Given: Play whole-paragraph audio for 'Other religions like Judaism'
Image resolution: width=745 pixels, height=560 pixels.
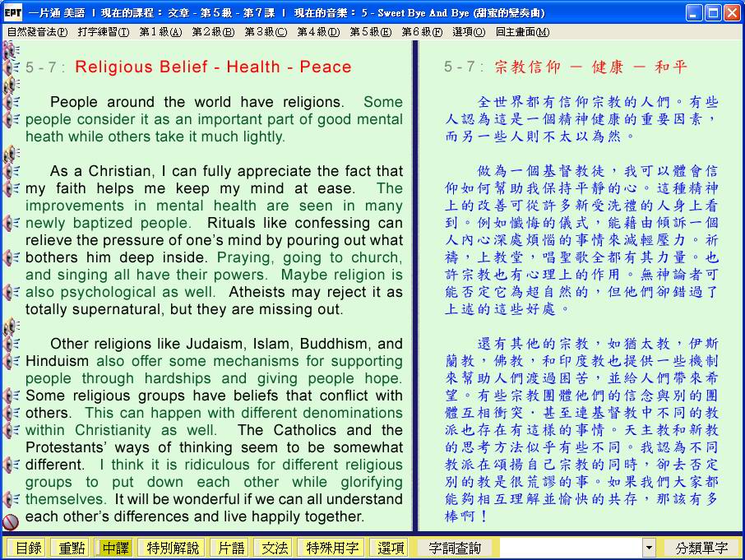Looking at the screenshot, I should [x=11, y=327].
